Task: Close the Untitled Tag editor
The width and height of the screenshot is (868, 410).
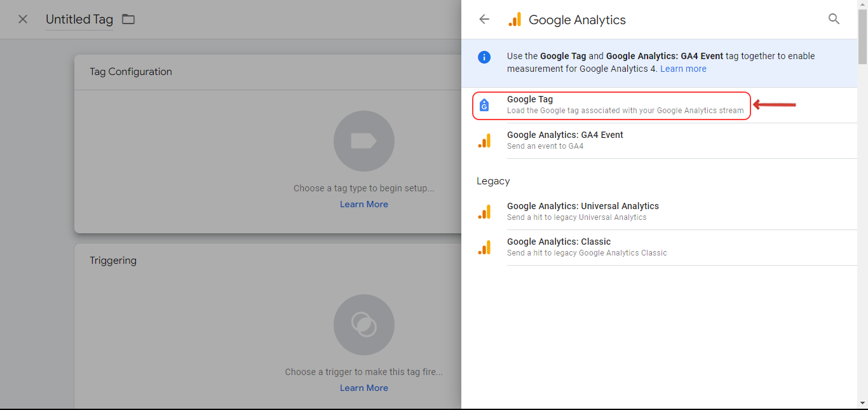Action: tap(23, 19)
